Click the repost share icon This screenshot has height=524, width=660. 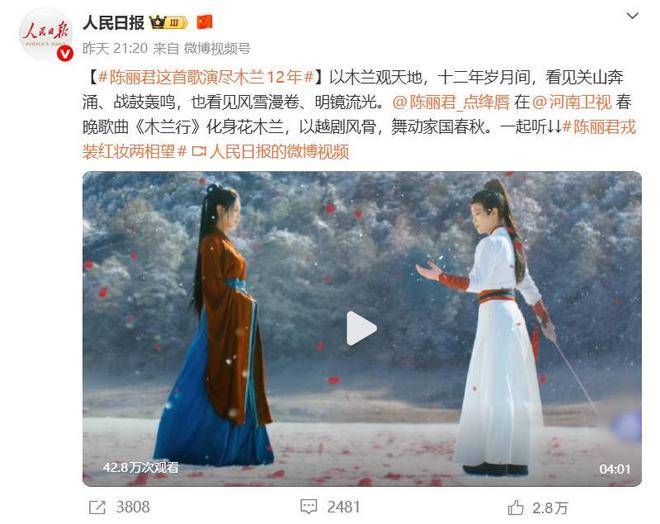[x=97, y=507]
